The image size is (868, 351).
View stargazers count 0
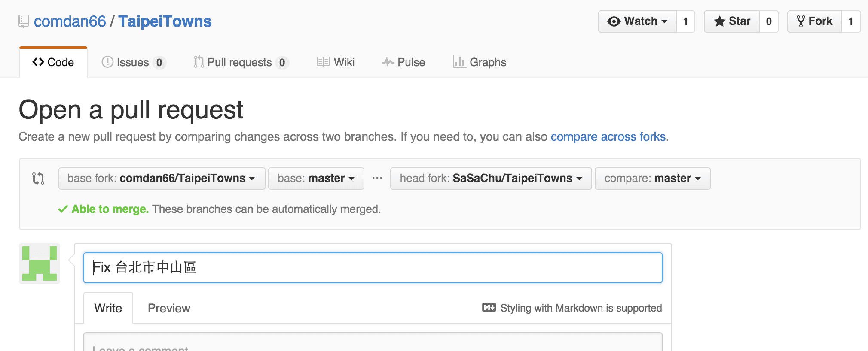tap(769, 21)
